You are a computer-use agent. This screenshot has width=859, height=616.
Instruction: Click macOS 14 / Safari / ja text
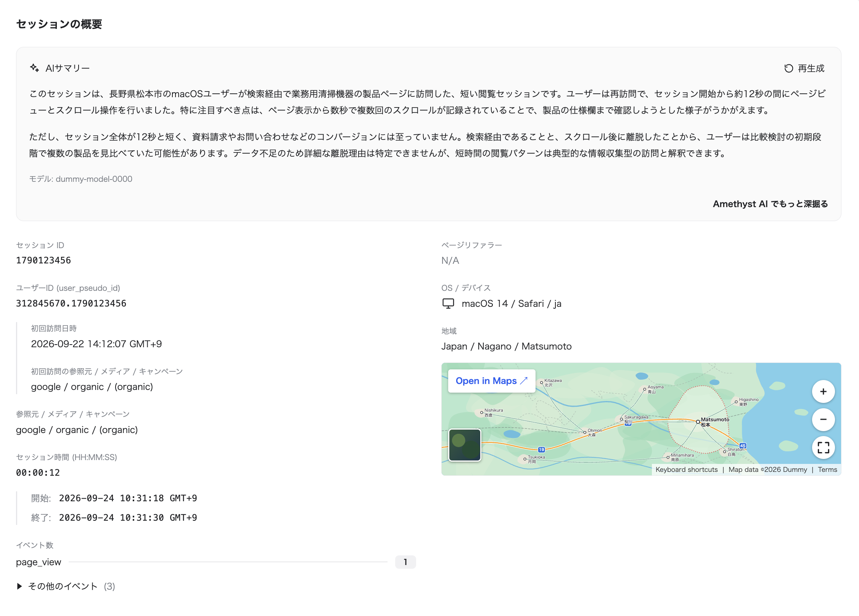click(x=511, y=303)
